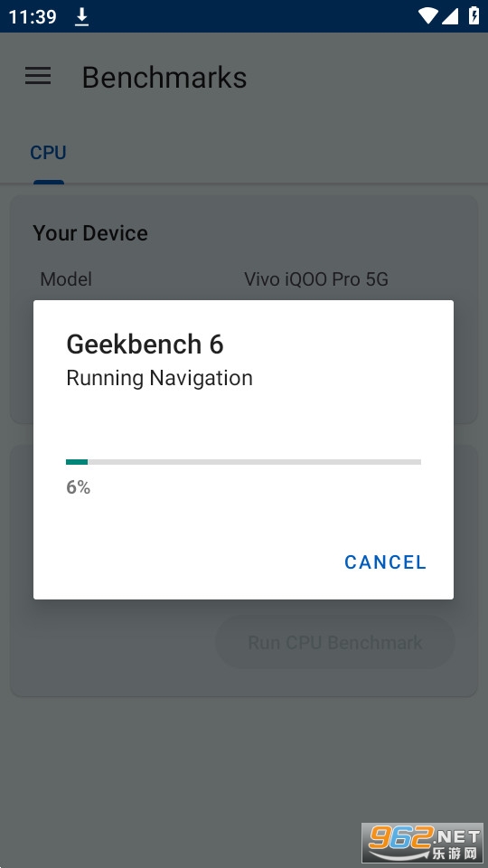Click the blue underline indicator beneath the CPU tab
488x868 pixels.
[49, 182]
